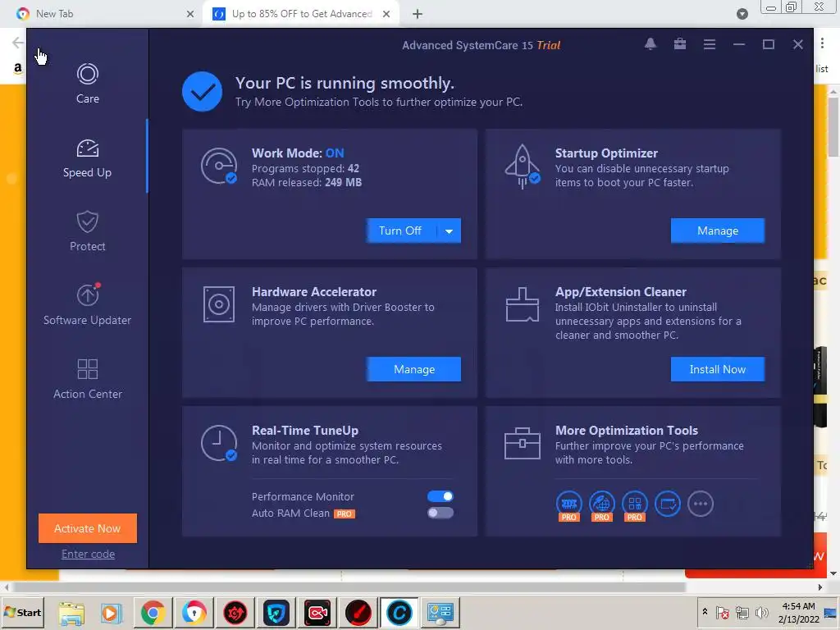Open the Care section in sidebar
840x630 pixels.
(x=87, y=84)
